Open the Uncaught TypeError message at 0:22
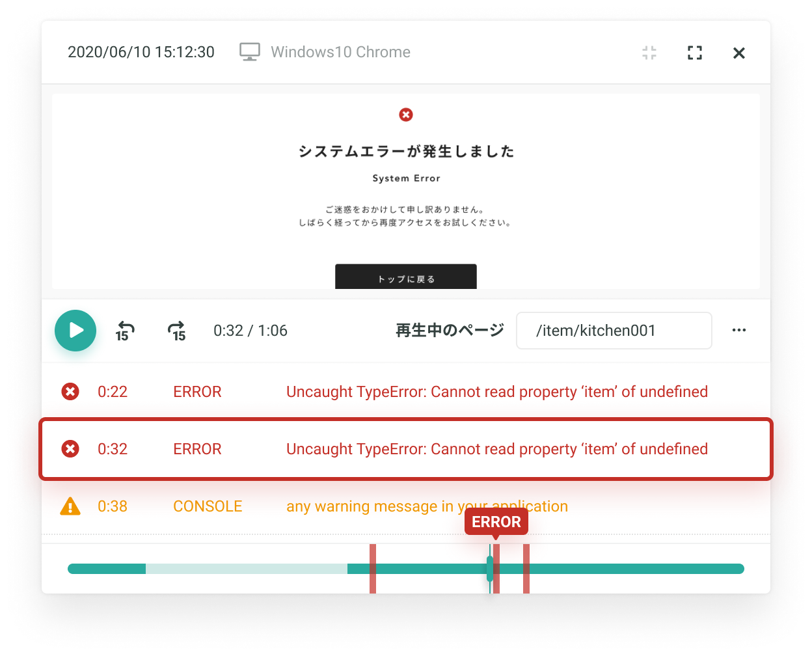812x656 pixels. point(497,392)
